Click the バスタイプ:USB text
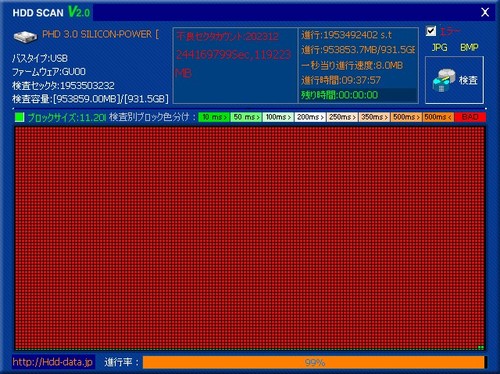The image size is (500, 374). pos(40,58)
